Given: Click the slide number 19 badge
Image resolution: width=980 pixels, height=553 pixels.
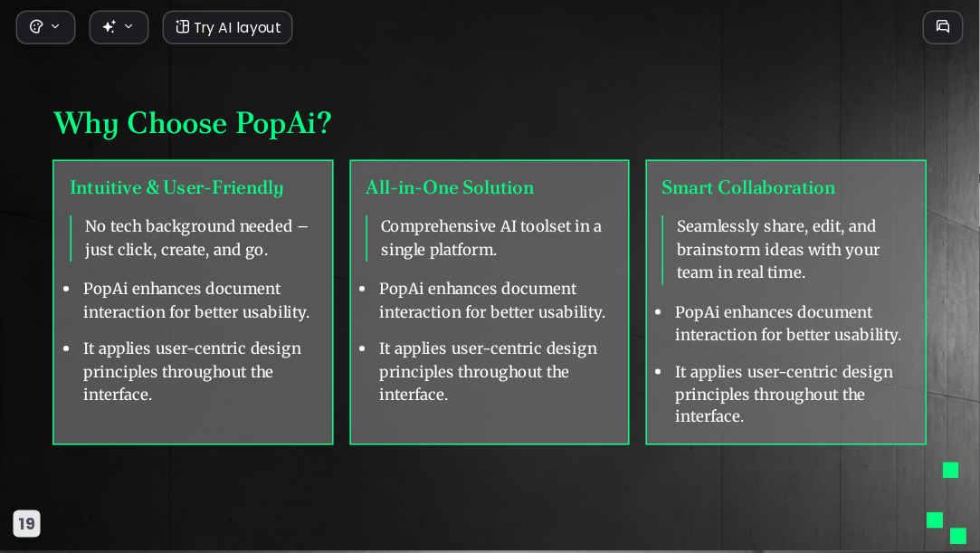Looking at the screenshot, I should tap(27, 524).
